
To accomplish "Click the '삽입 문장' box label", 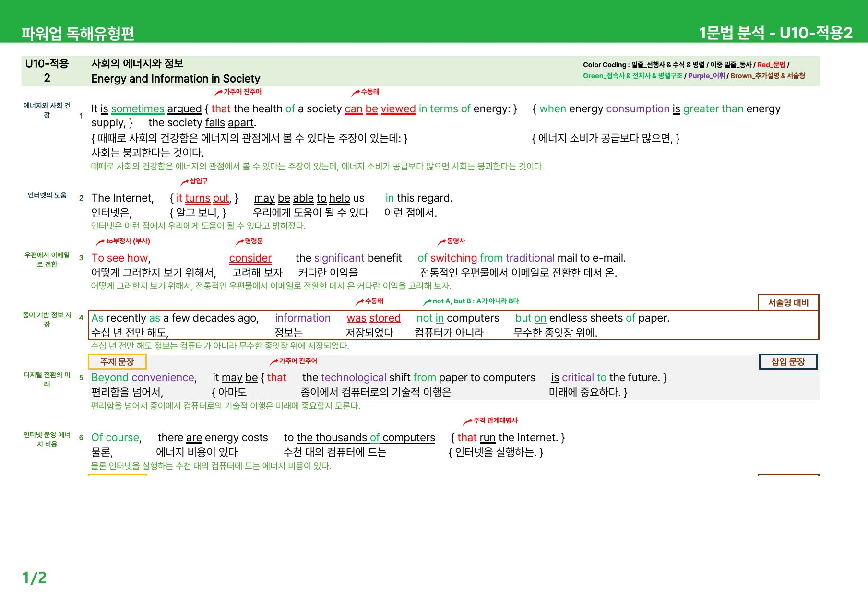I will click(x=788, y=361).
